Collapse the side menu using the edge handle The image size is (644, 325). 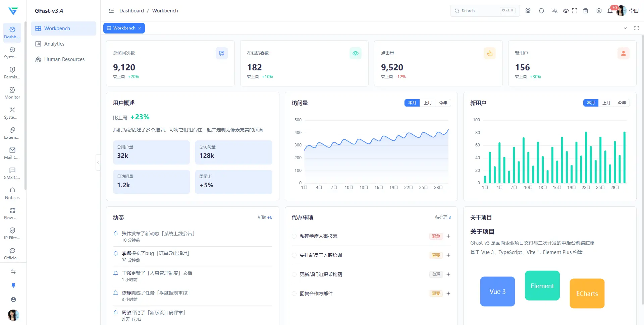[x=98, y=162]
